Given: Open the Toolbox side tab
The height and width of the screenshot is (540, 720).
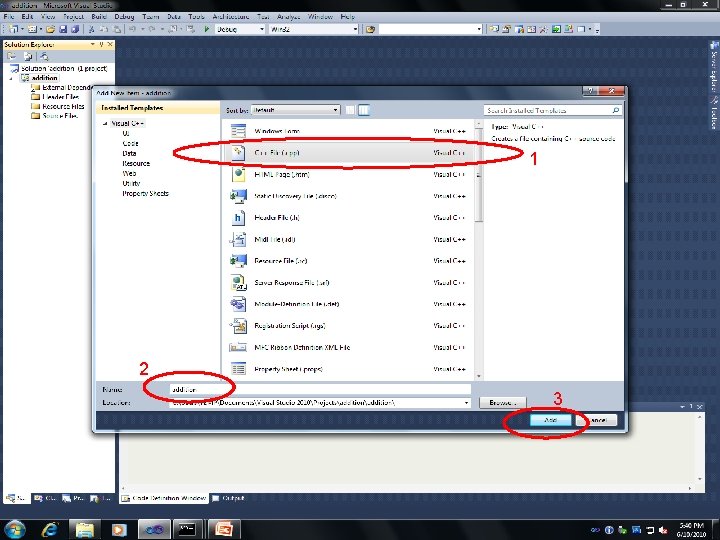Looking at the screenshot, I should pos(714,112).
